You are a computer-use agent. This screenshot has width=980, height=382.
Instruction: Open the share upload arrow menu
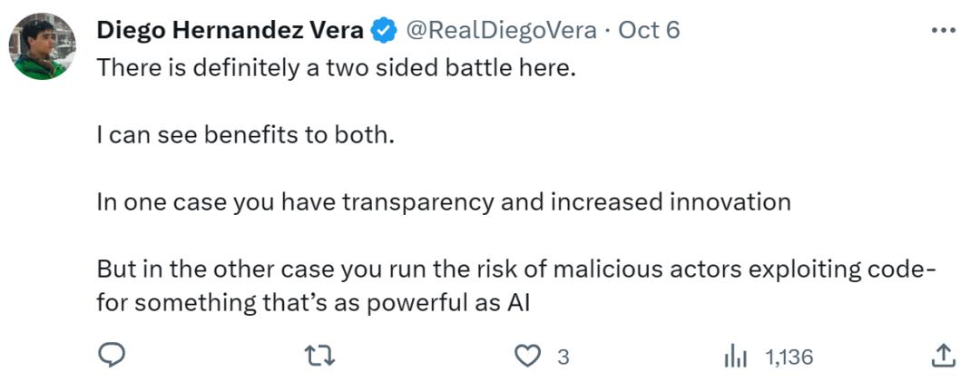(944, 357)
